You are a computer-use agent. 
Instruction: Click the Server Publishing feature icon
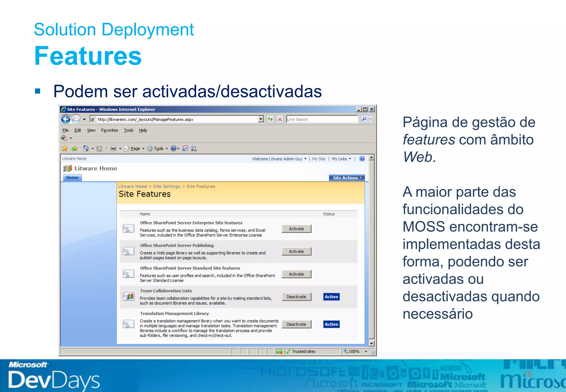tap(129, 251)
